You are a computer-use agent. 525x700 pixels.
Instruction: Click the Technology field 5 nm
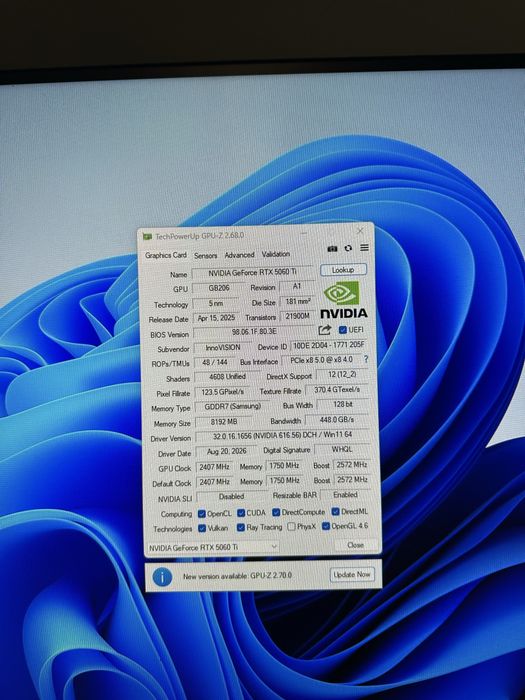coord(216,303)
